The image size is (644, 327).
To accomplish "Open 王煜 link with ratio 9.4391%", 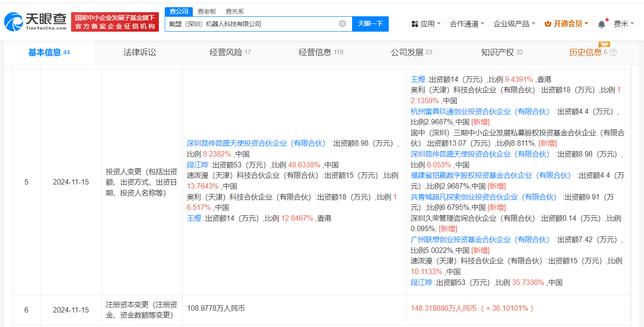I will coord(418,79).
